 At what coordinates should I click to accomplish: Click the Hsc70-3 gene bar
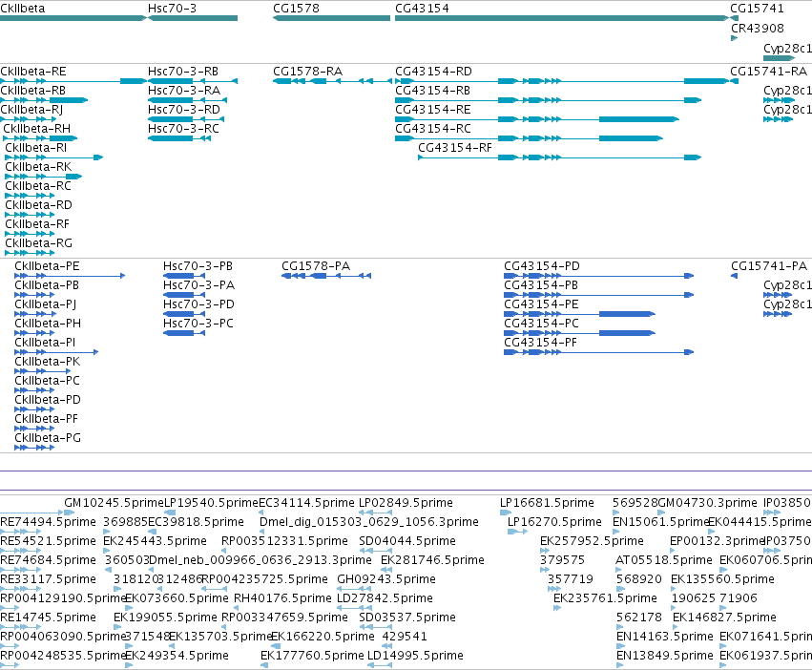pyautogui.click(x=193, y=18)
